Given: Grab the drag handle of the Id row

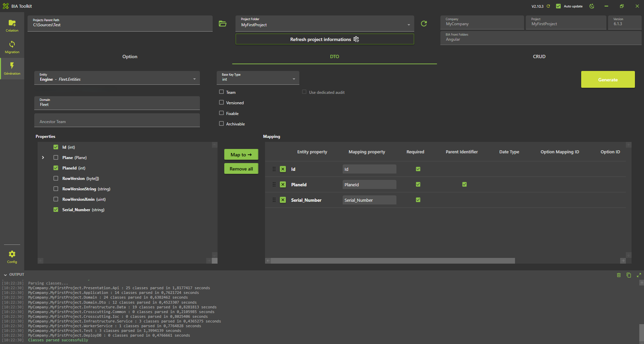Looking at the screenshot, I should [x=274, y=169].
